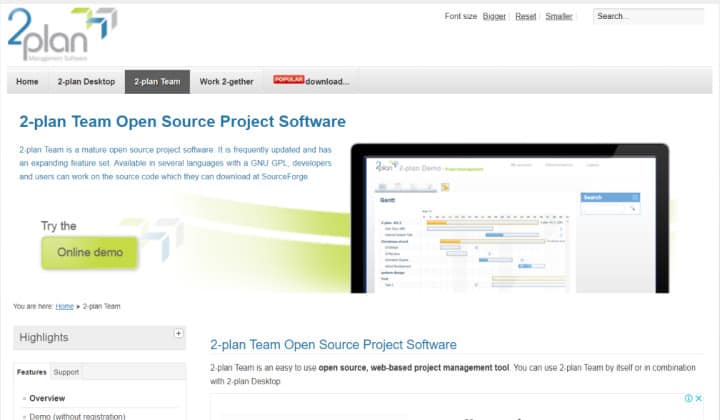Reset the font size
720x420 pixels.
click(525, 17)
